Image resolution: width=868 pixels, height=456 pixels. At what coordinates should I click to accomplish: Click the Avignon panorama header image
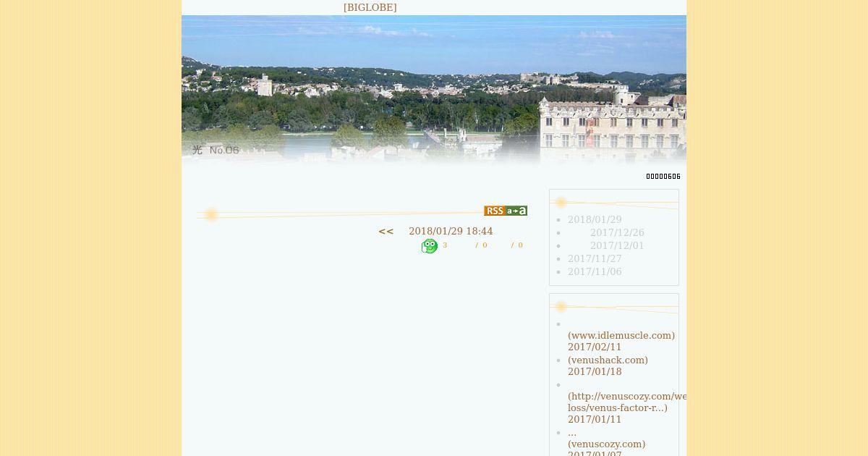tap(434, 90)
